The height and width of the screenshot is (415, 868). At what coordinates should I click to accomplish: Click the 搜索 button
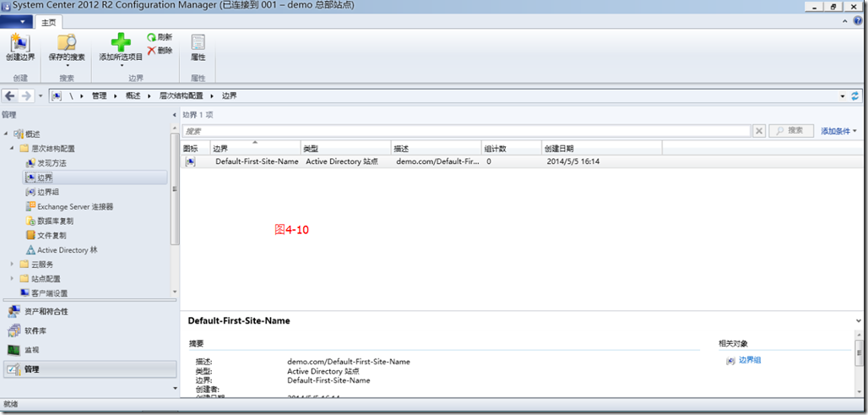pyautogui.click(x=791, y=131)
